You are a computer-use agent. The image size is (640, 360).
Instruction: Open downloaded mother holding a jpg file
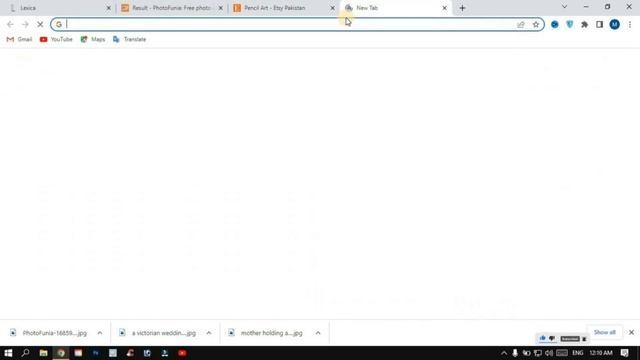pyautogui.click(x=267, y=333)
